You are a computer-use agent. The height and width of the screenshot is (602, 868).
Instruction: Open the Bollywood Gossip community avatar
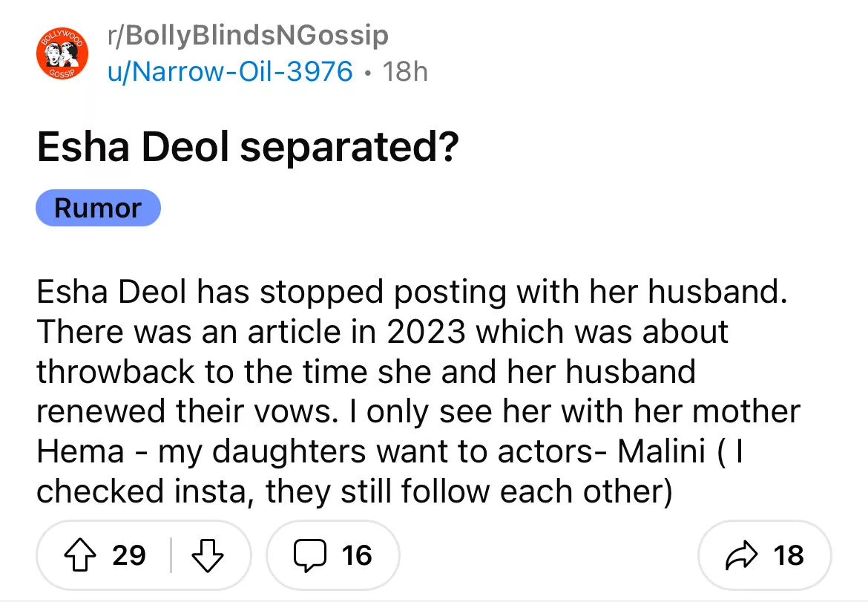62,52
